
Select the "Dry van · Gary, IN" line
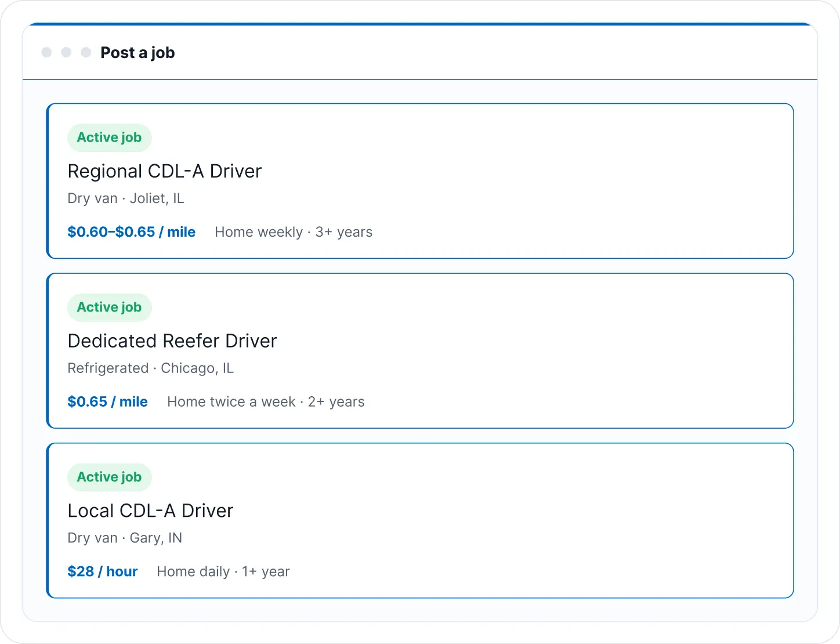coord(125,538)
